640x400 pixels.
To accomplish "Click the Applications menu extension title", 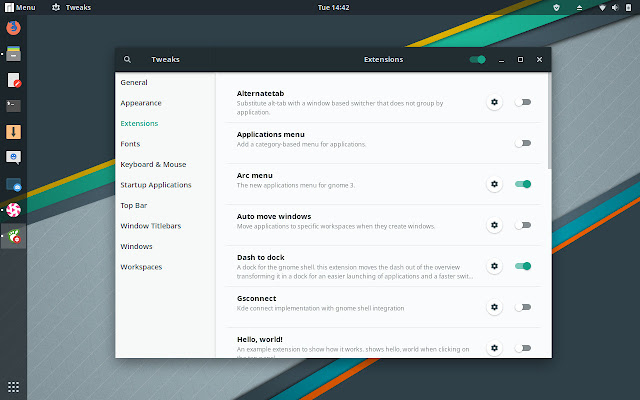I will point(271,134).
